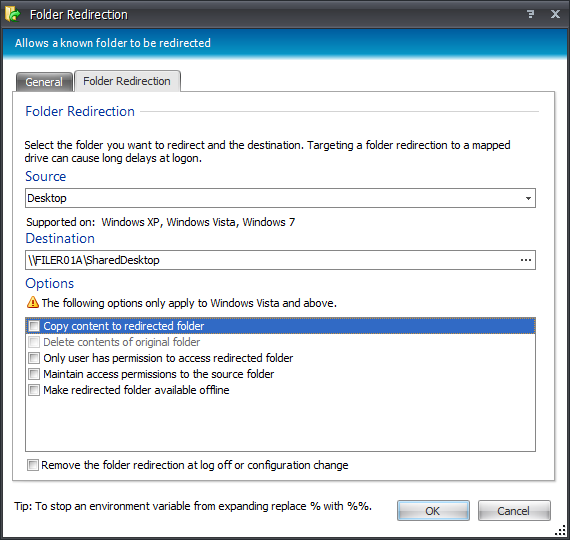Enable Make redirected folder available offline
570x540 pixels.
coord(34,390)
